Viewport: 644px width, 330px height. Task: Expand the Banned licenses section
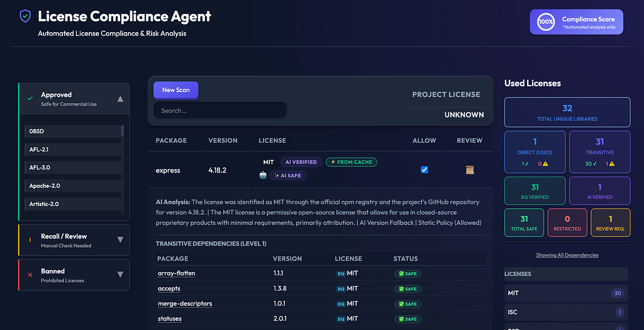coord(120,275)
